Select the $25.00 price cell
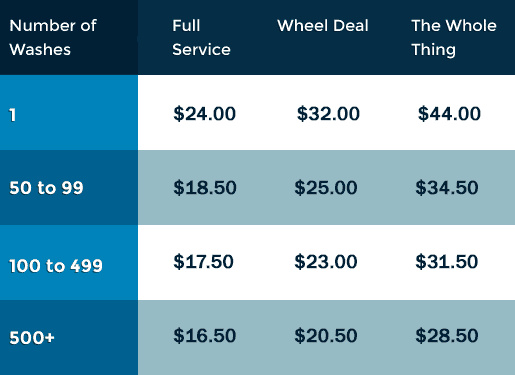Viewport: 515px width, 375px height. point(326,187)
